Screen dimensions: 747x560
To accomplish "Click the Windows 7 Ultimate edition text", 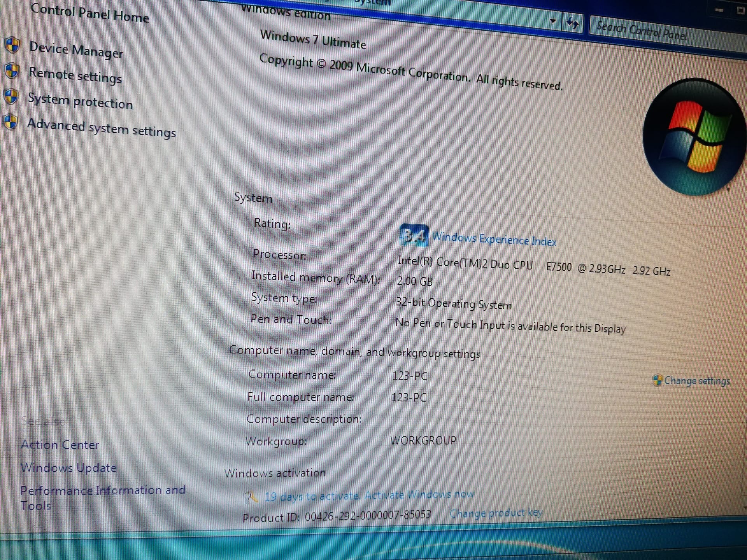I will (313, 40).
